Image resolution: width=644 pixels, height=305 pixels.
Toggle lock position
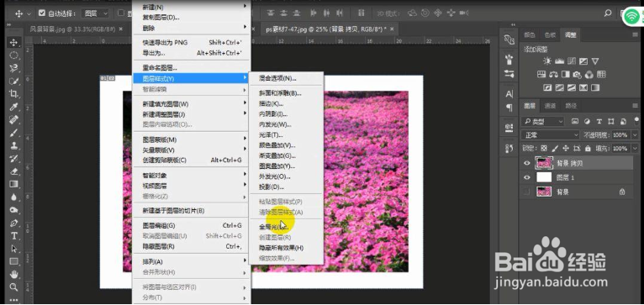[x=566, y=148]
